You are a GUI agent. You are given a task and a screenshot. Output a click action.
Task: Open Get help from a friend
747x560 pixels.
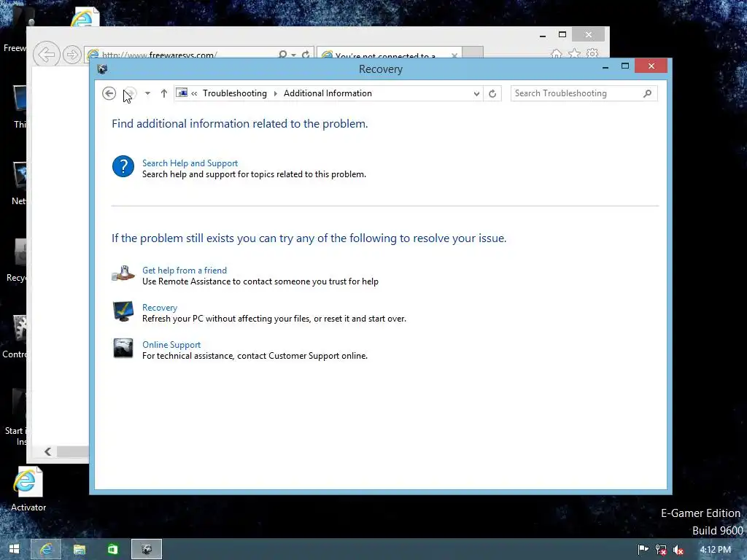click(185, 270)
